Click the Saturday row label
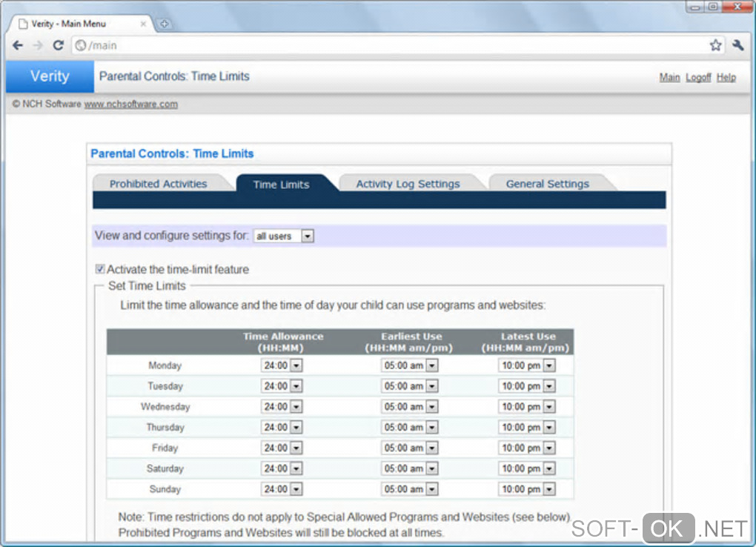The height and width of the screenshot is (547, 756). point(165,468)
